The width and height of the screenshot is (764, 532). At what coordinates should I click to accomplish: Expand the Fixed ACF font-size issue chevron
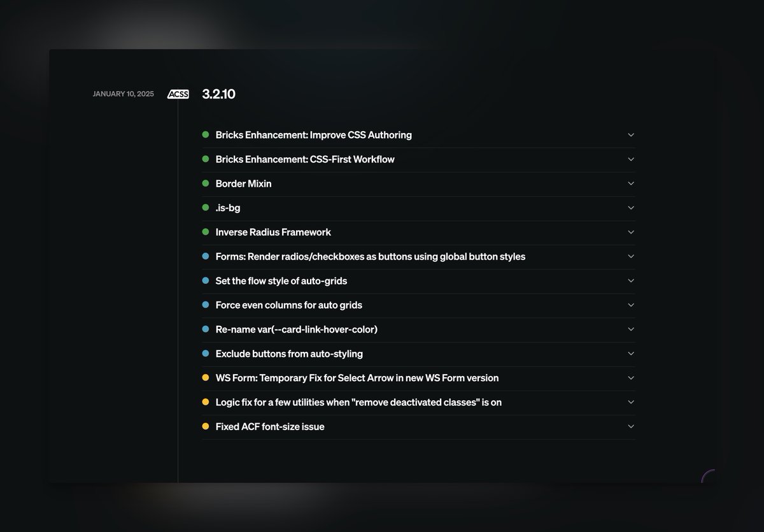click(631, 426)
